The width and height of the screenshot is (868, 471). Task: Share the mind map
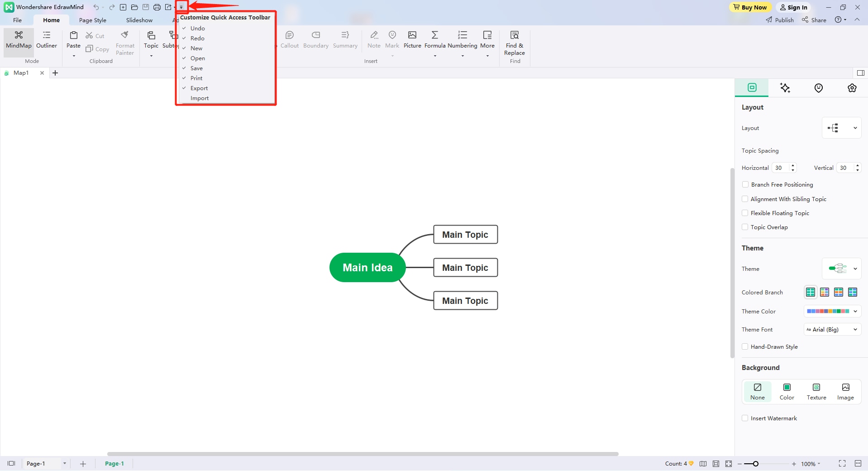tap(814, 20)
